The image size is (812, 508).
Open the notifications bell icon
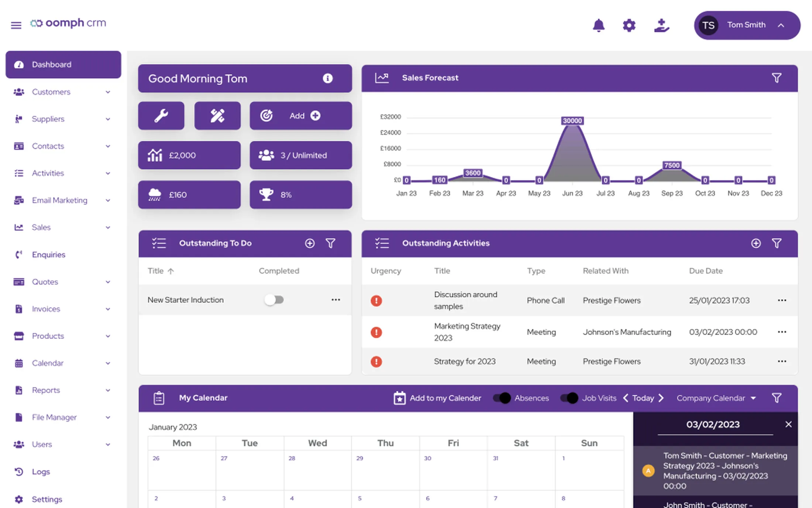click(x=598, y=25)
